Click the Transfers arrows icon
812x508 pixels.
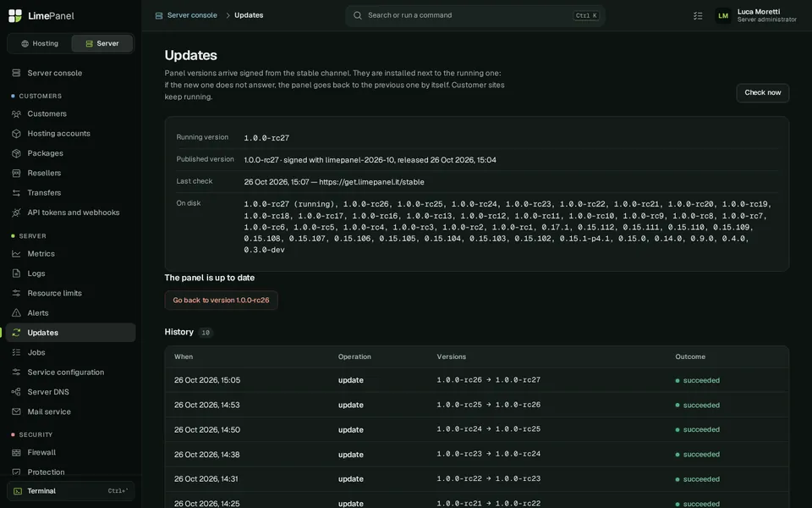[17, 193]
